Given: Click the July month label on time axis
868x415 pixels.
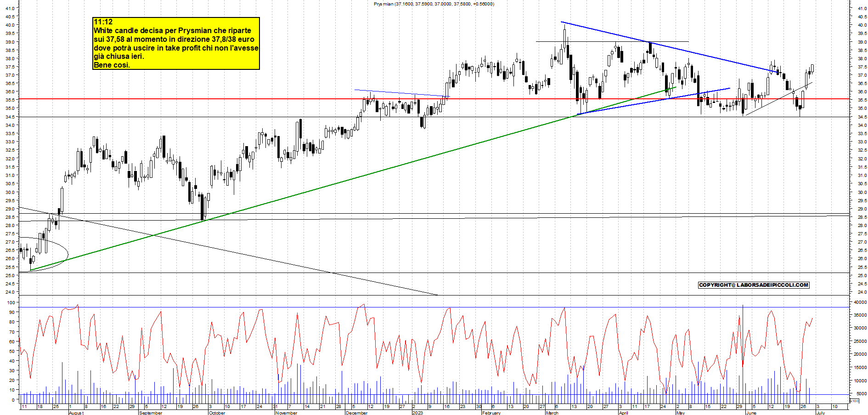Looking at the screenshot, I should [x=821, y=413].
